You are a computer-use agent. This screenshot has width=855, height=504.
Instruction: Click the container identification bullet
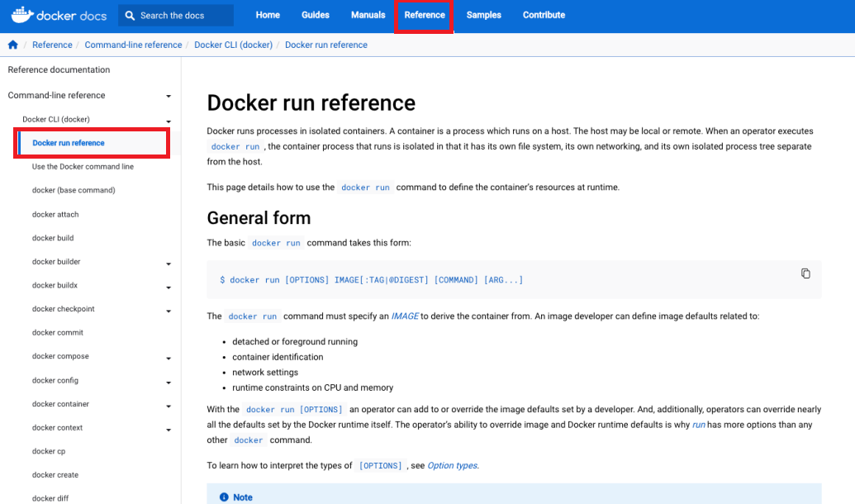point(278,357)
